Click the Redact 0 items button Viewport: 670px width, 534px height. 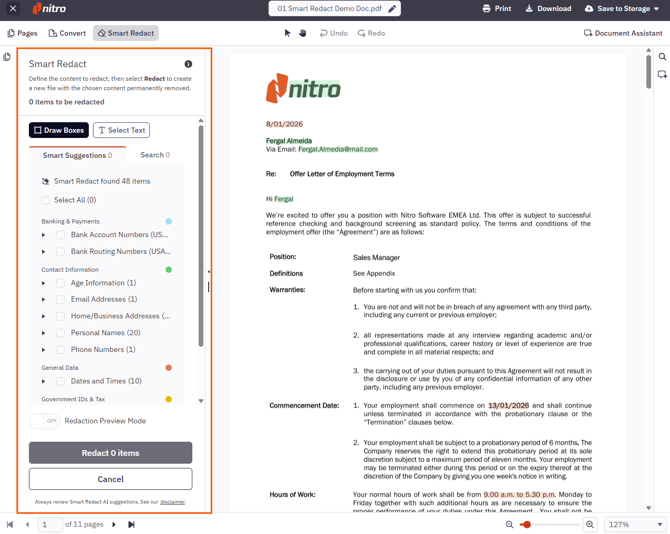click(111, 453)
